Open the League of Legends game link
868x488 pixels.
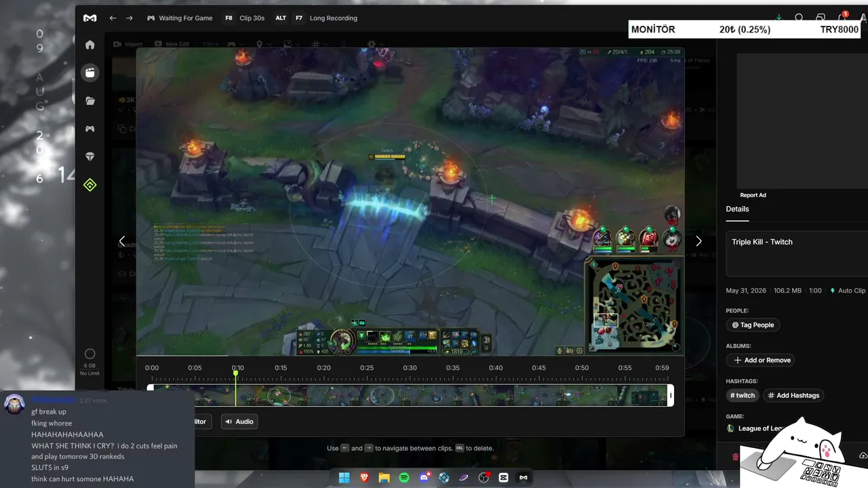click(x=755, y=428)
